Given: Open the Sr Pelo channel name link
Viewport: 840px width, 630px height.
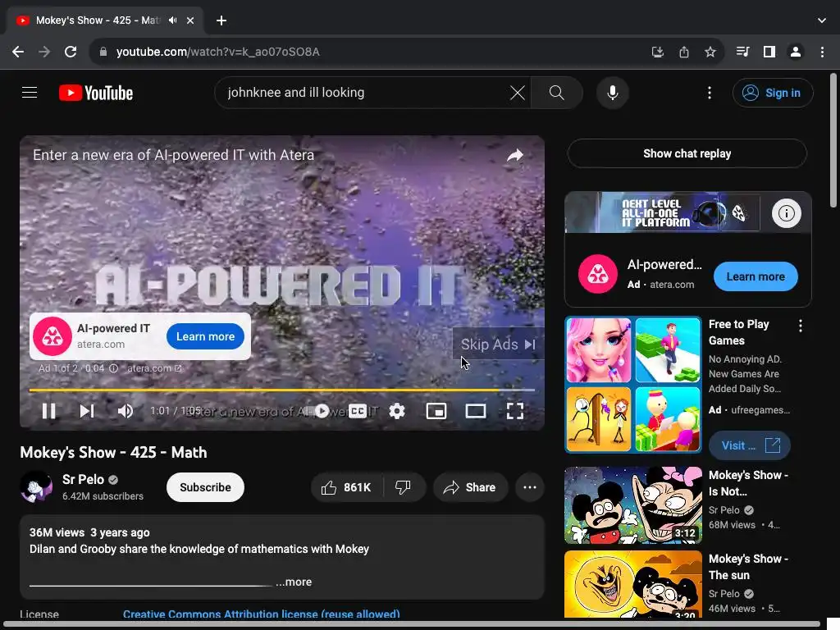Looking at the screenshot, I should tap(83, 479).
